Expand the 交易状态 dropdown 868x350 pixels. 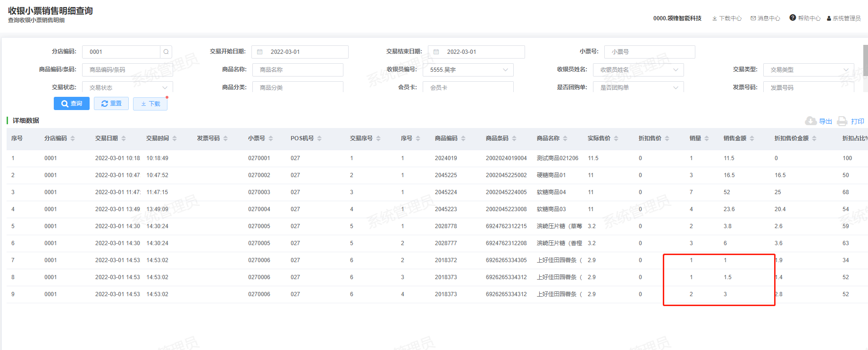coord(165,87)
